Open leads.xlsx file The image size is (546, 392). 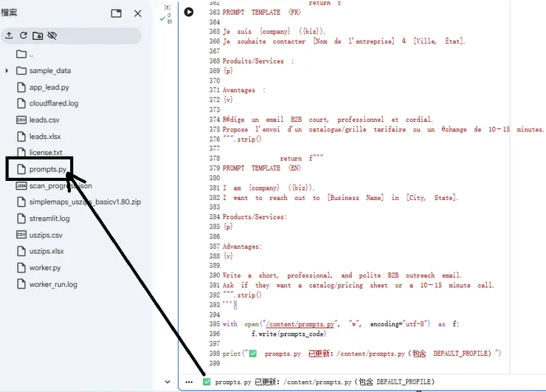[45, 137]
